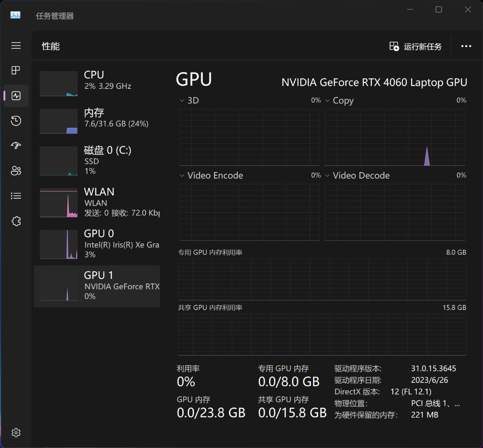Viewport: 483px width, 448px height.
Task: Select GPU 0 Intel Iris Xe entry
Action: click(x=97, y=244)
